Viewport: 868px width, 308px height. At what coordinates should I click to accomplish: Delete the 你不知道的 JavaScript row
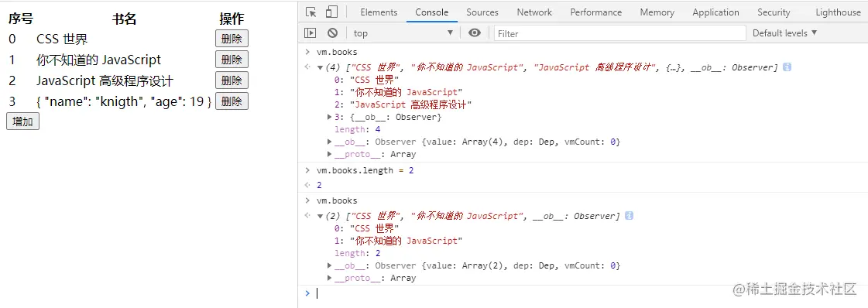coord(232,59)
